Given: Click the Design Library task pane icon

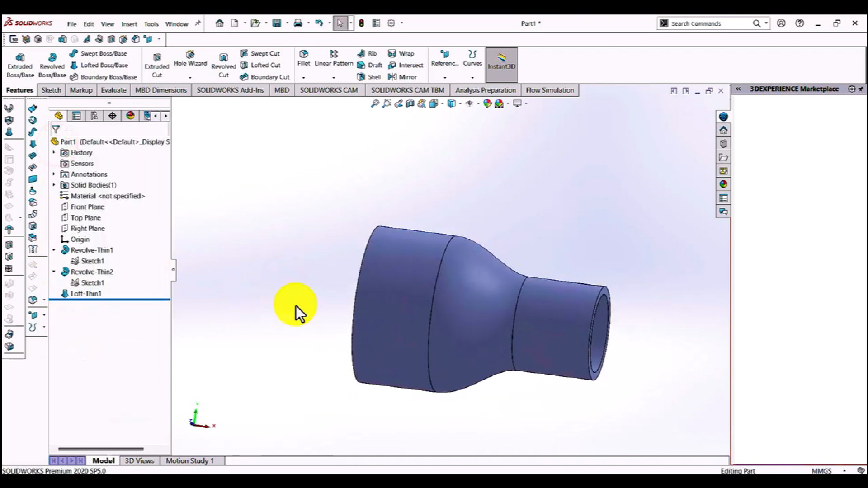Looking at the screenshot, I should pyautogui.click(x=723, y=144).
